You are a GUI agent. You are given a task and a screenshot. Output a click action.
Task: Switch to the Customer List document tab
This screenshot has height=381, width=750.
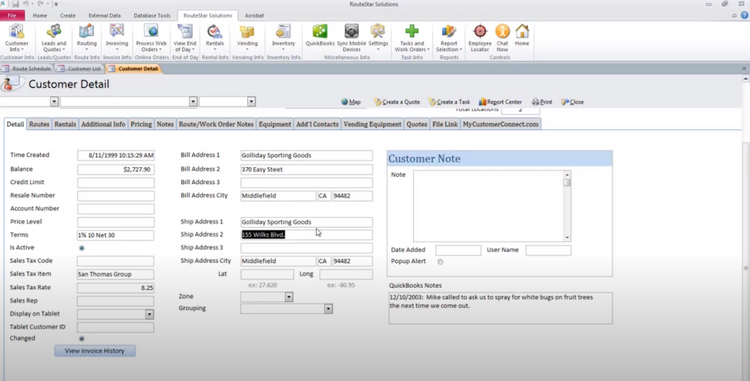click(x=79, y=69)
